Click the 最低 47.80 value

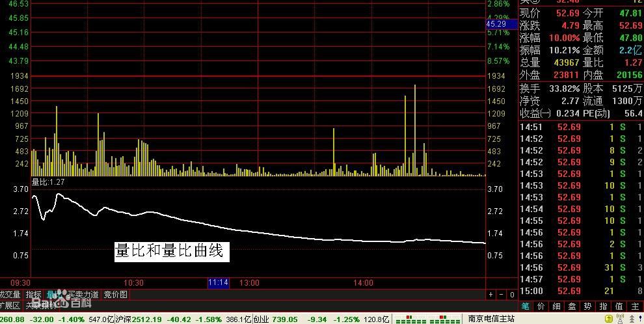pos(631,38)
